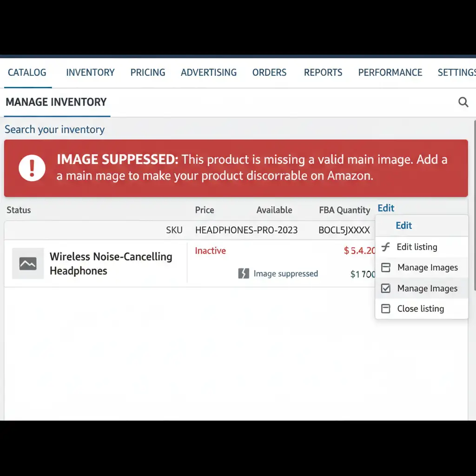This screenshot has height=476, width=476.
Task: Click the red Inactive status label
Action: tap(210, 251)
